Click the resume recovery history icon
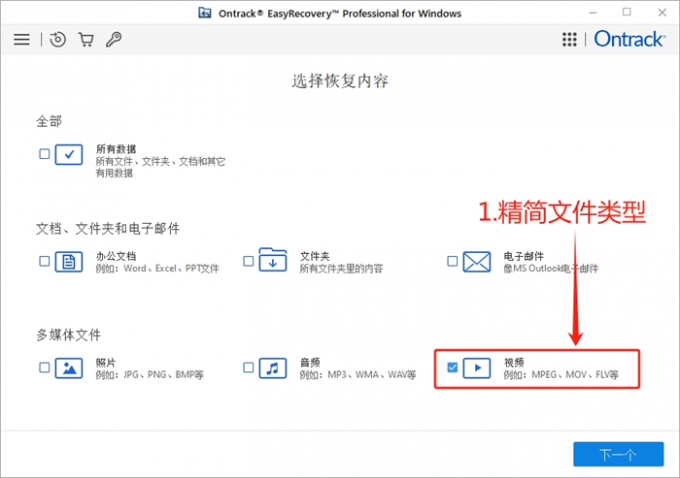This screenshot has height=478, width=680. tap(58, 39)
